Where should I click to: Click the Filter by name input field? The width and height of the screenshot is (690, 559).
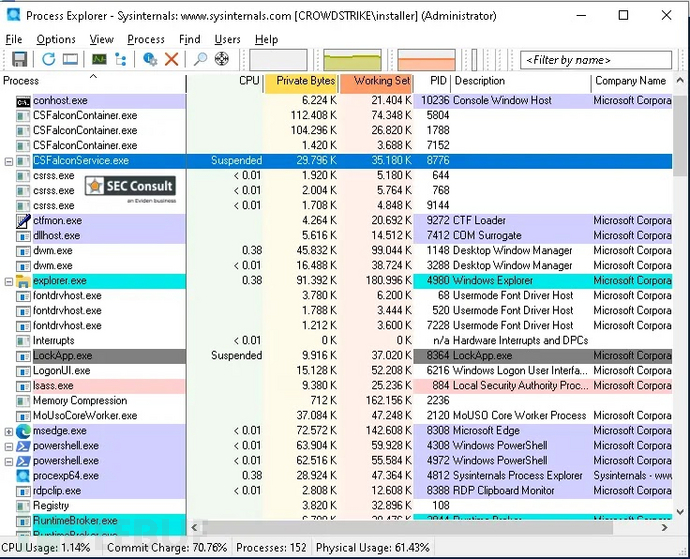point(595,60)
